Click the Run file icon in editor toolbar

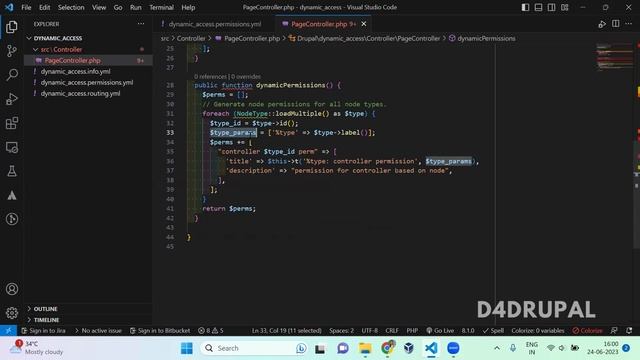tap(602, 24)
